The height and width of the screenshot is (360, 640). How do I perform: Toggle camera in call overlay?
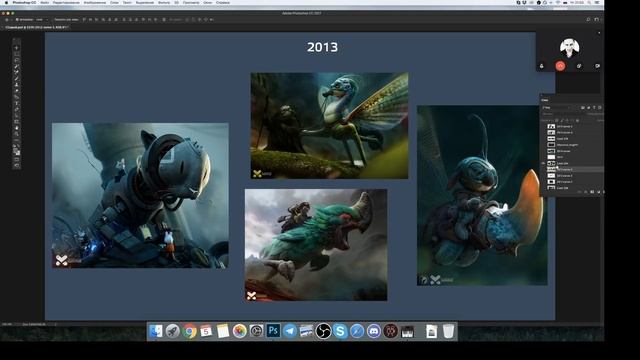point(598,66)
